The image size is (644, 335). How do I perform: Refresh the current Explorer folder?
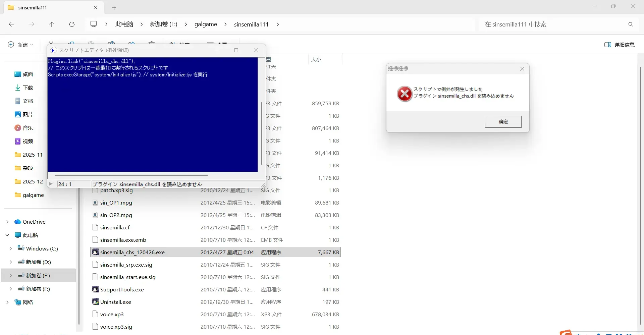tap(72, 24)
